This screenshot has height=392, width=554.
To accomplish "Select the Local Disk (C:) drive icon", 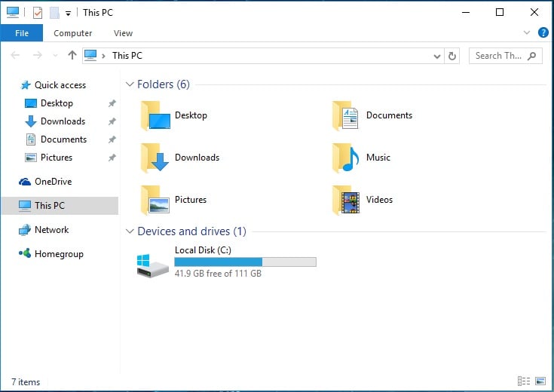I will point(152,265).
